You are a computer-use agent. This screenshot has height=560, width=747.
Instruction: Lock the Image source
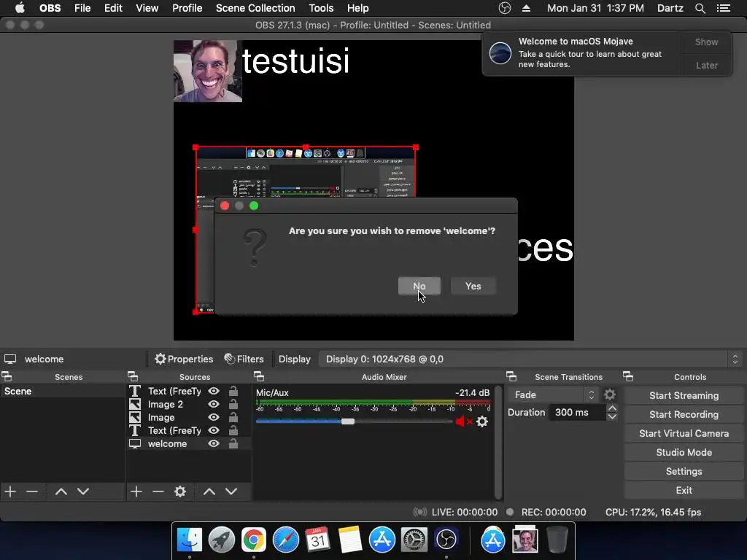click(x=233, y=417)
